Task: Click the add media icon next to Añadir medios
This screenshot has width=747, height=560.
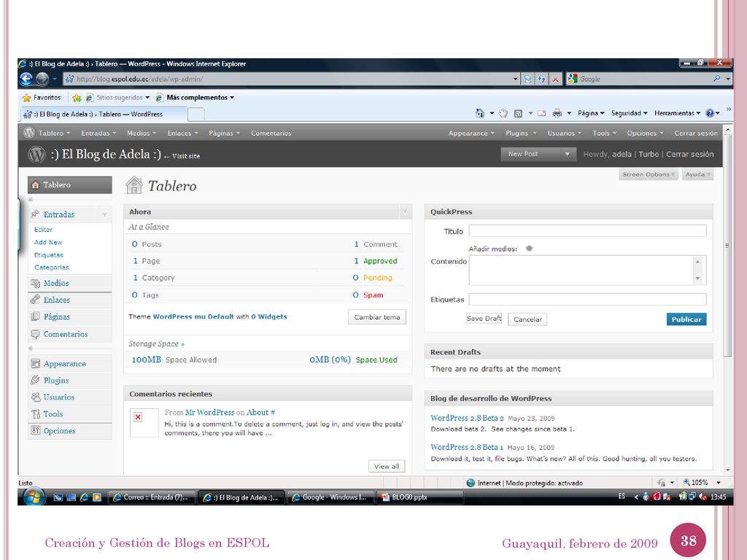Action: click(530, 249)
